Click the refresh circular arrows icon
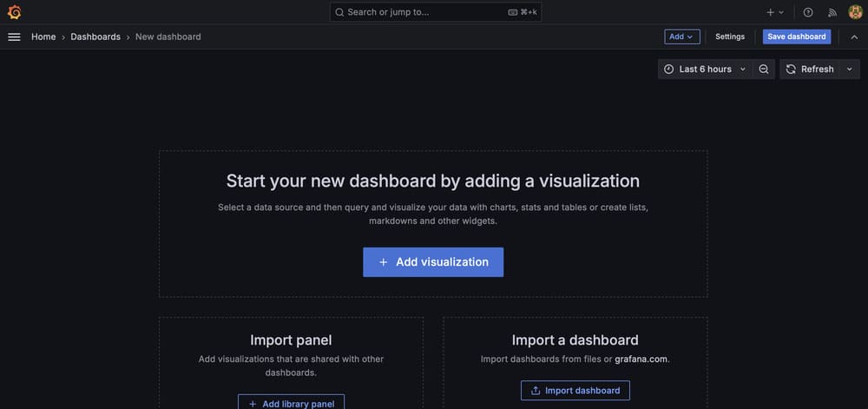Screen dimensions: 868x409 click(x=791, y=69)
